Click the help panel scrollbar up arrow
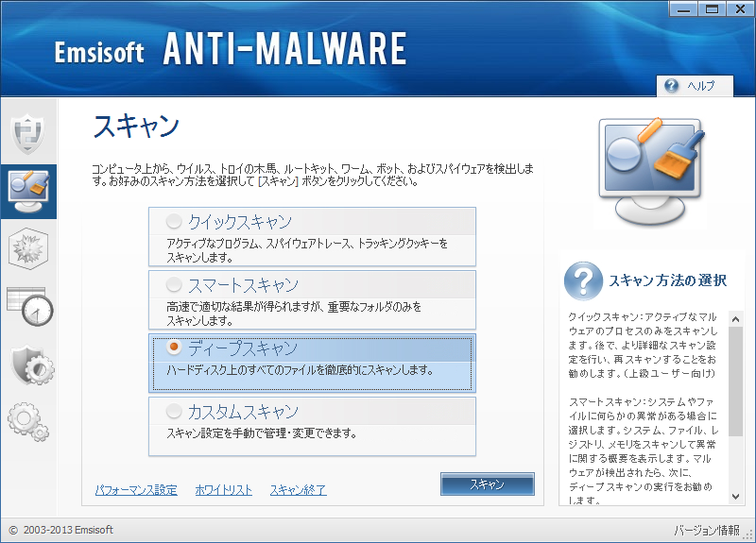The height and width of the screenshot is (543, 756). (x=735, y=319)
